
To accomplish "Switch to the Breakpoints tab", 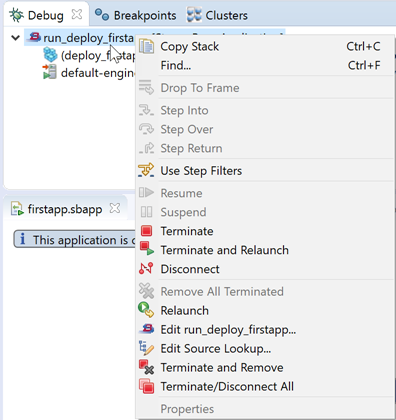I will click(135, 15).
